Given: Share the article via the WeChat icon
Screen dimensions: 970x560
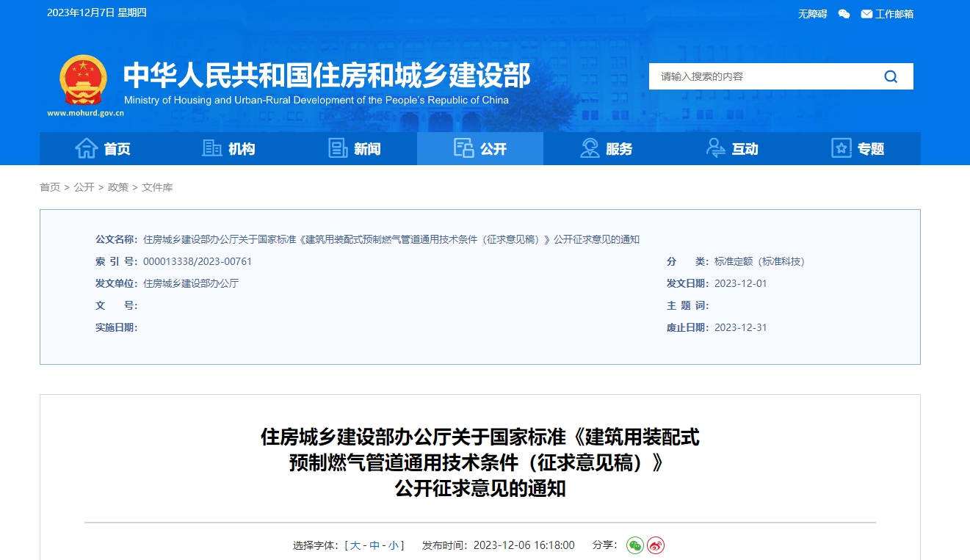Looking at the screenshot, I should (634, 545).
